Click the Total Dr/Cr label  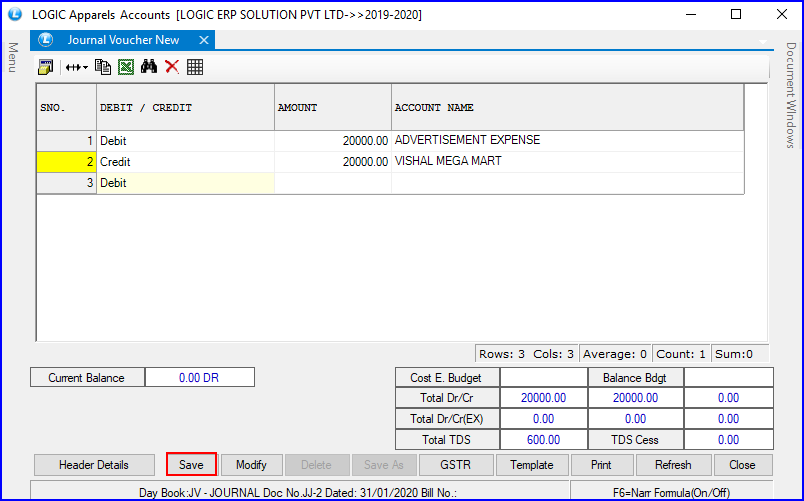tap(447, 398)
